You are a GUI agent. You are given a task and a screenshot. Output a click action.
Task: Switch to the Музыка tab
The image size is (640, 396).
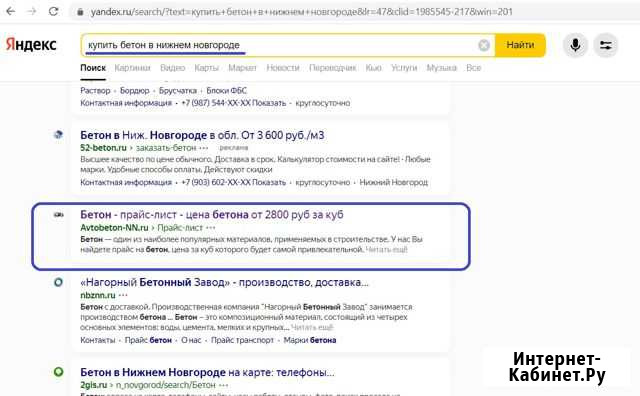click(442, 68)
